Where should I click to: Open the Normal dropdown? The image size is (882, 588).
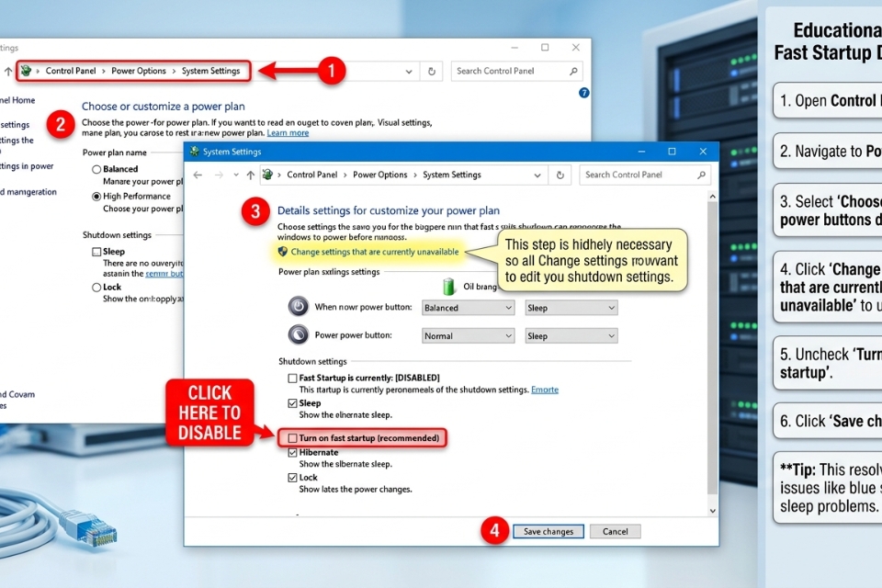pyautogui.click(x=468, y=336)
